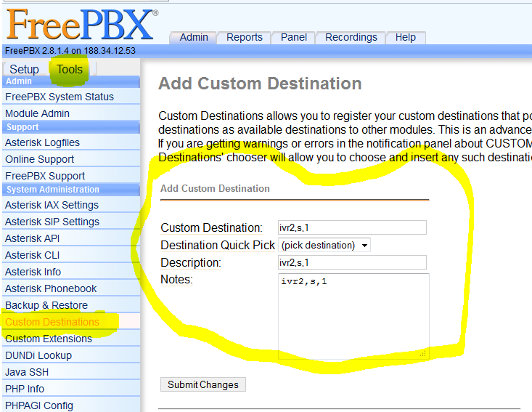Switch to the Reports tab
The height and width of the screenshot is (412, 532).
point(244,37)
